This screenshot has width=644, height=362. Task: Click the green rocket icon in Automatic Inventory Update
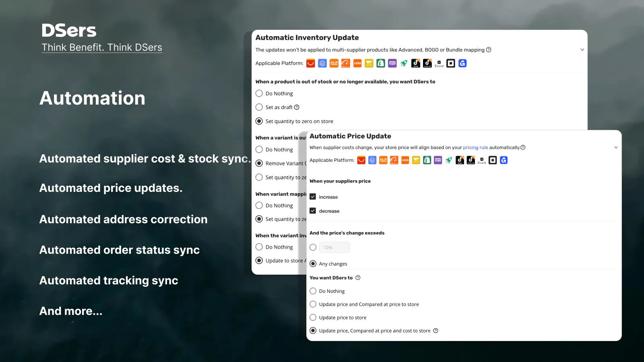404,63
